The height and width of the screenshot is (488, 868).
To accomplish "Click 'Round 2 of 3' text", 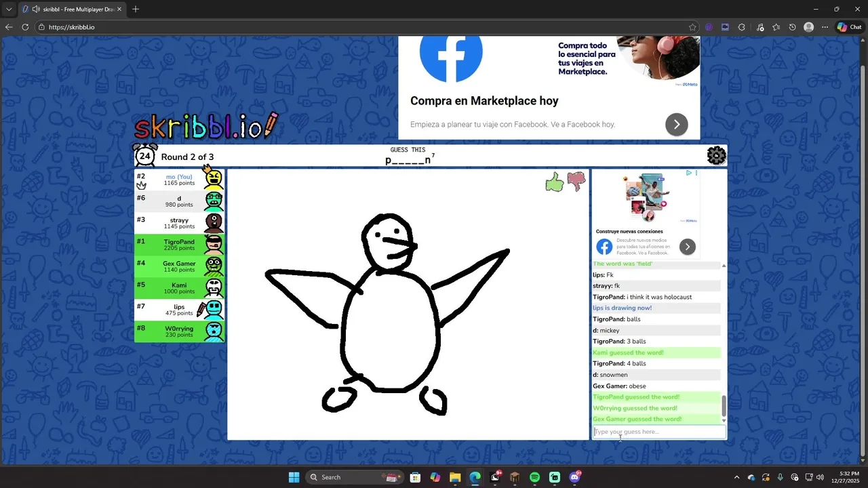I will point(187,157).
